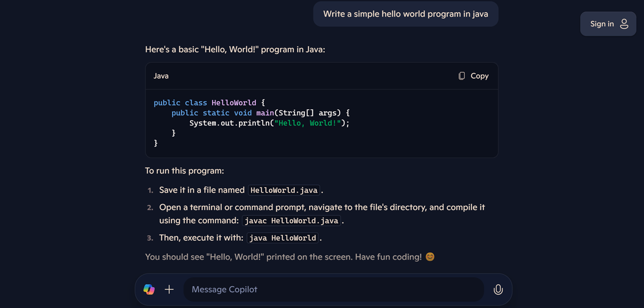Click the javac HelloWorld.java command snippet
This screenshot has height=308, width=644.
coord(291,221)
